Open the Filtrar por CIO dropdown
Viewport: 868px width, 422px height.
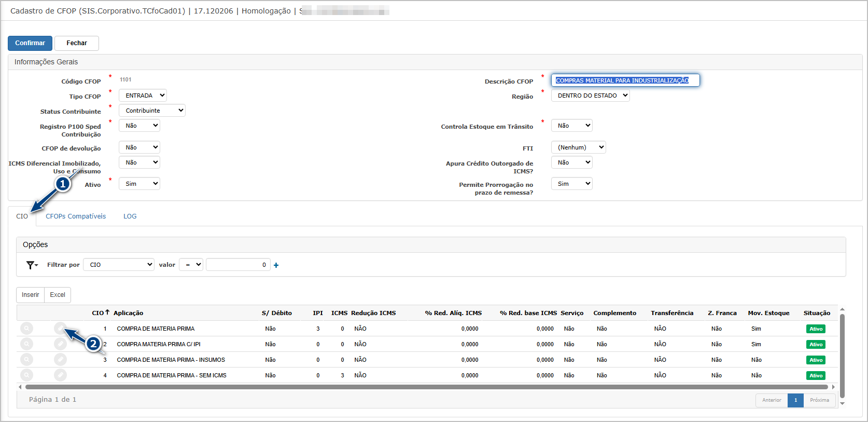pyautogui.click(x=119, y=265)
